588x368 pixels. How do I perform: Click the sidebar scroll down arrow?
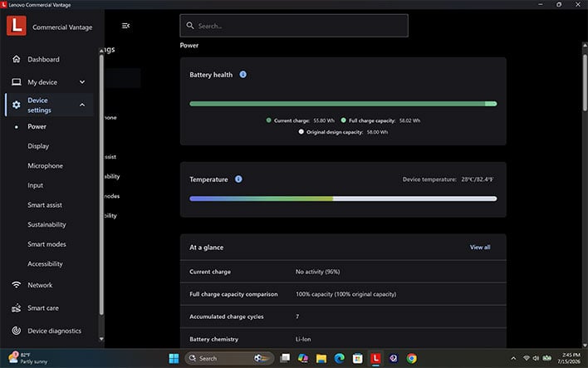tap(101, 339)
